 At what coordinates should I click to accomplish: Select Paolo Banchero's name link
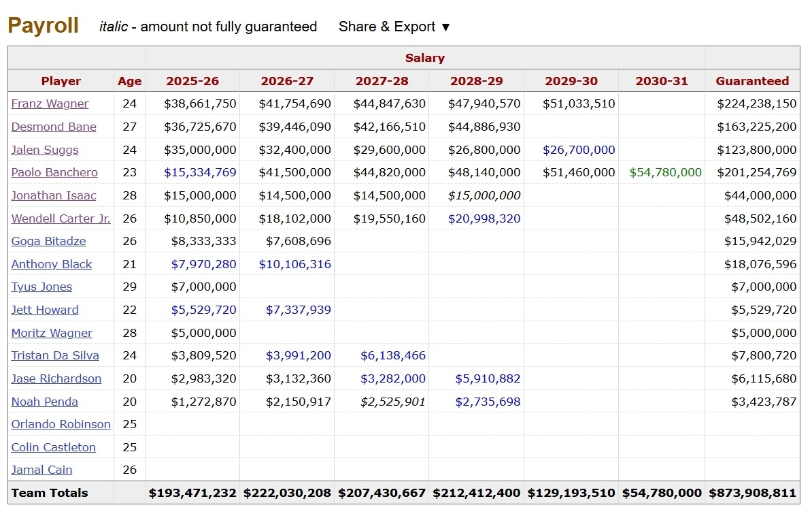click(54, 172)
